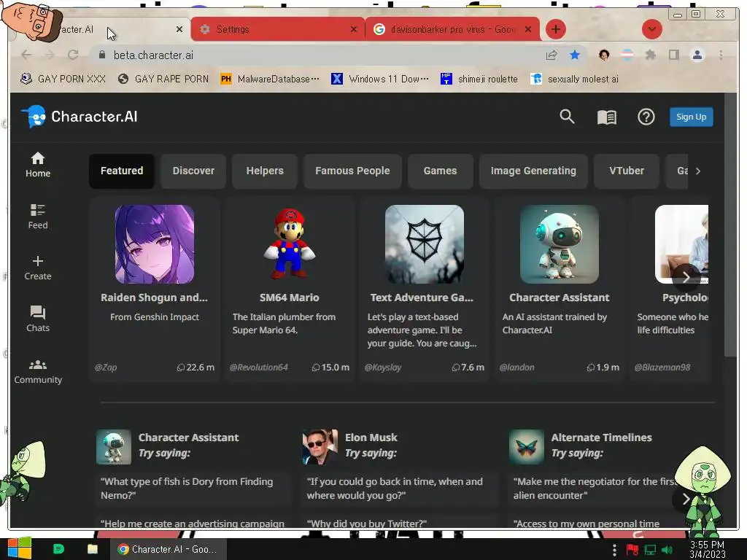Open the help question mark icon
This screenshot has width=747, height=560.
(x=646, y=117)
